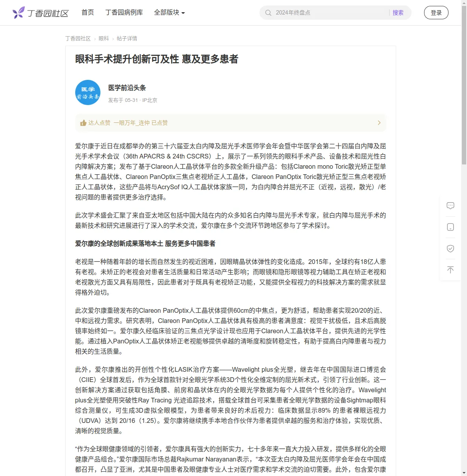This screenshot has height=476, width=467.
Task: Click paragraph starting 此外，爱尔康推出的开创性
Action: click(231, 400)
